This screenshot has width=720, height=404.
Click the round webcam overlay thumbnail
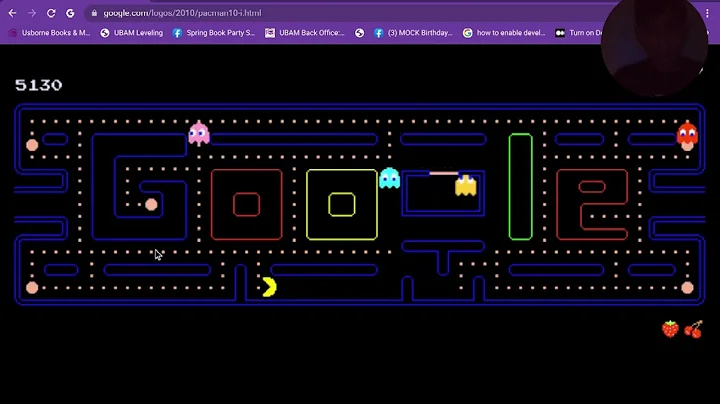[654, 45]
